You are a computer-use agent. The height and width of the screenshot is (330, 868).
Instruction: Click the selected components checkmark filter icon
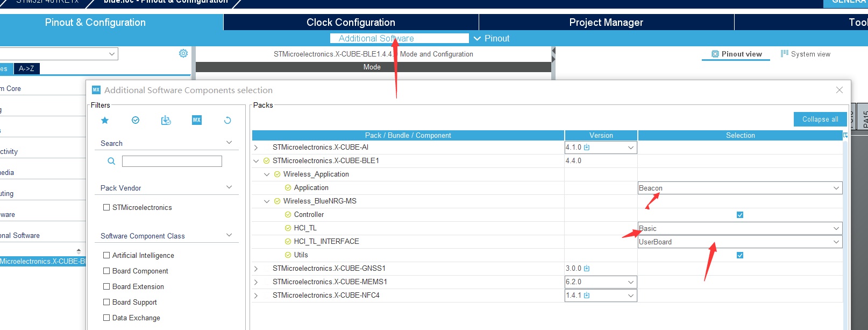136,120
